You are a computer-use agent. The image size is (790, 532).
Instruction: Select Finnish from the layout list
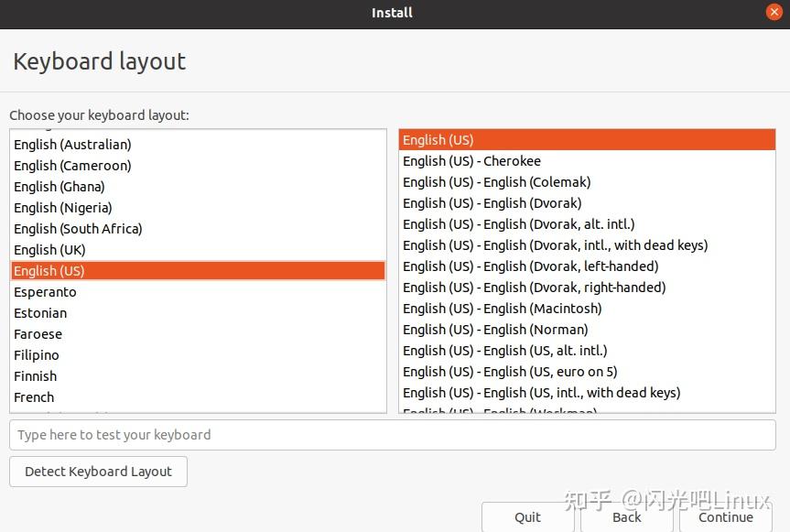pos(36,376)
